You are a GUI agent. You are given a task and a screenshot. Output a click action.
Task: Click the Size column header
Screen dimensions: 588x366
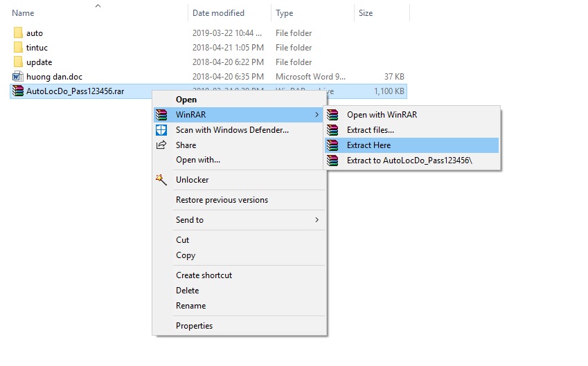[x=366, y=13]
